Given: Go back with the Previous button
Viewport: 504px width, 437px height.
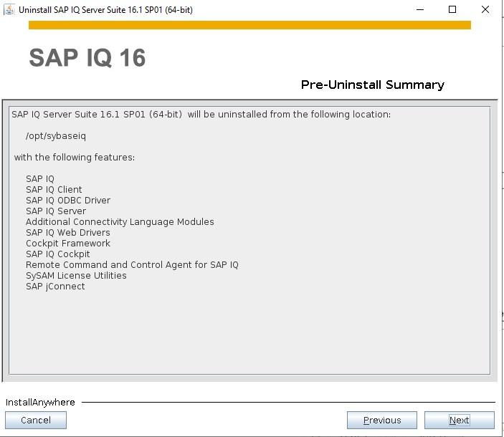Looking at the screenshot, I should click(382, 420).
